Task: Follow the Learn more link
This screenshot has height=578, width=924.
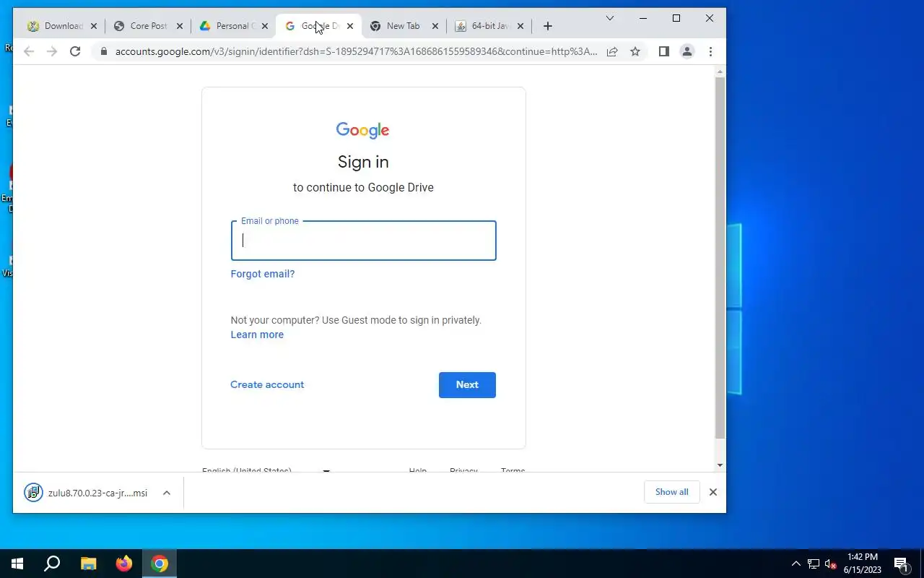Action: pos(257,335)
